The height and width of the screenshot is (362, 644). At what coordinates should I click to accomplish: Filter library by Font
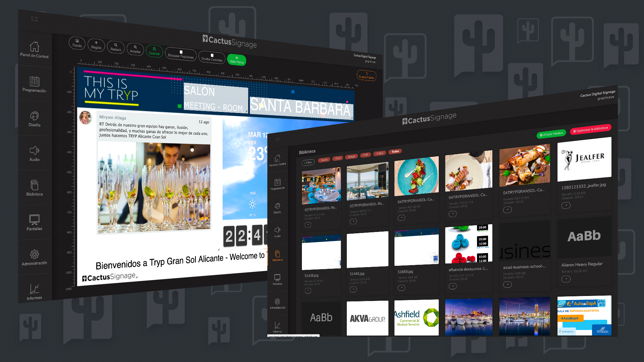(x=338, y=158)
